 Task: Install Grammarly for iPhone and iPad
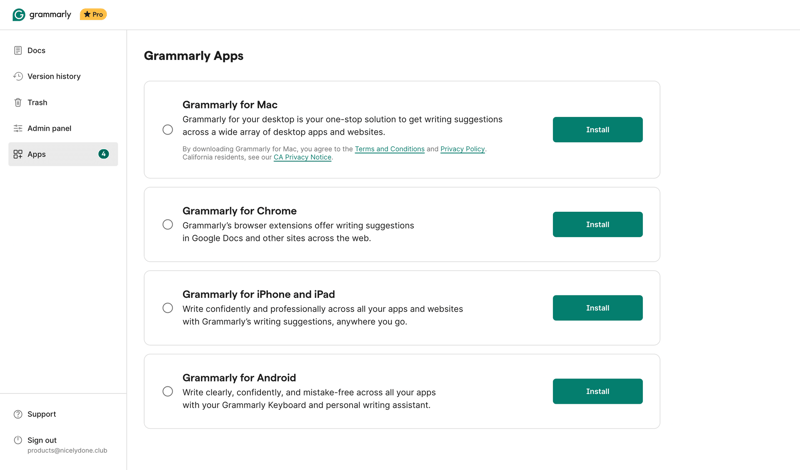597,308
